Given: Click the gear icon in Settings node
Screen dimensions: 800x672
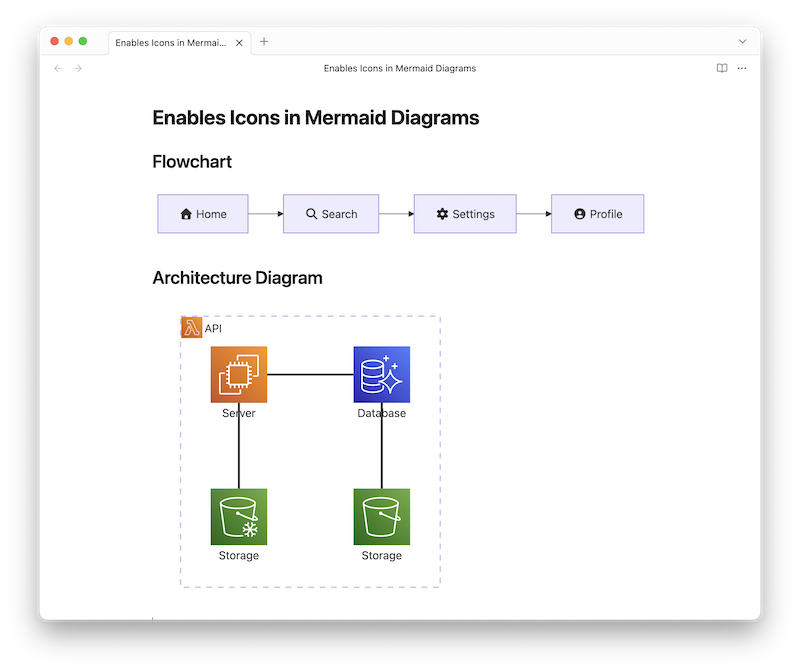Looking at the screenshot, I should point(442,214).
